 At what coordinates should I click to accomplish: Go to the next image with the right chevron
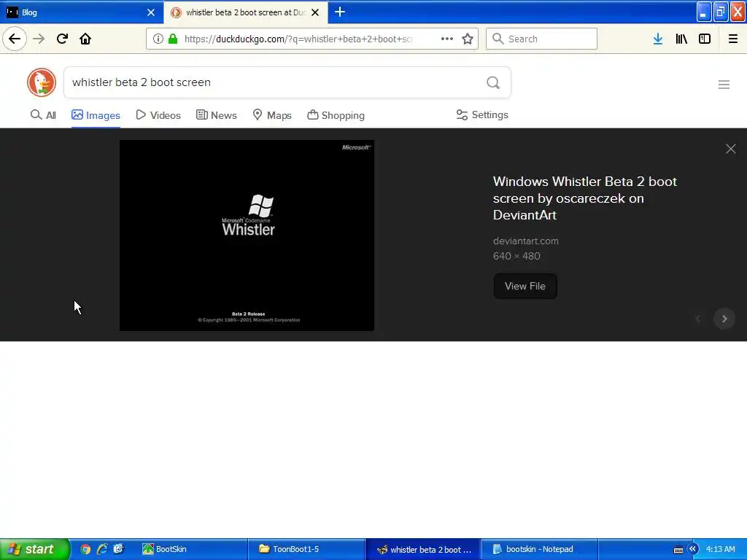coord(724,319)
